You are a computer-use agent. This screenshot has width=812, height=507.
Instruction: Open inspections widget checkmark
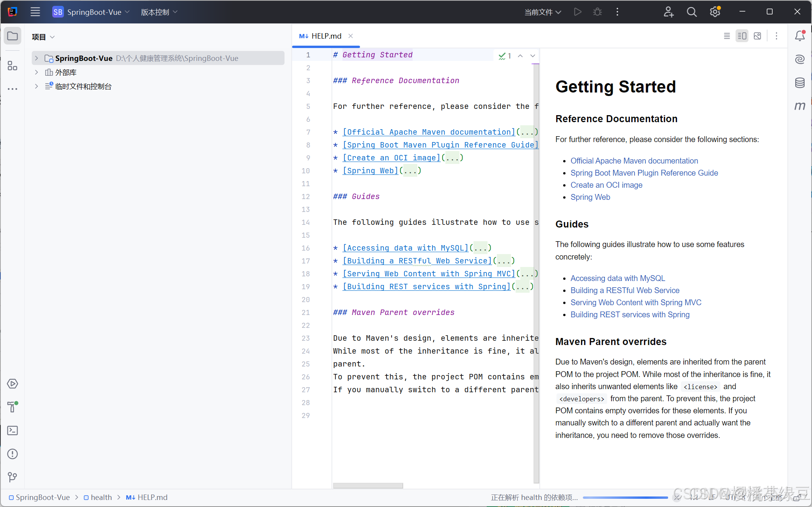pyautogui.click(x=505, y=56)
